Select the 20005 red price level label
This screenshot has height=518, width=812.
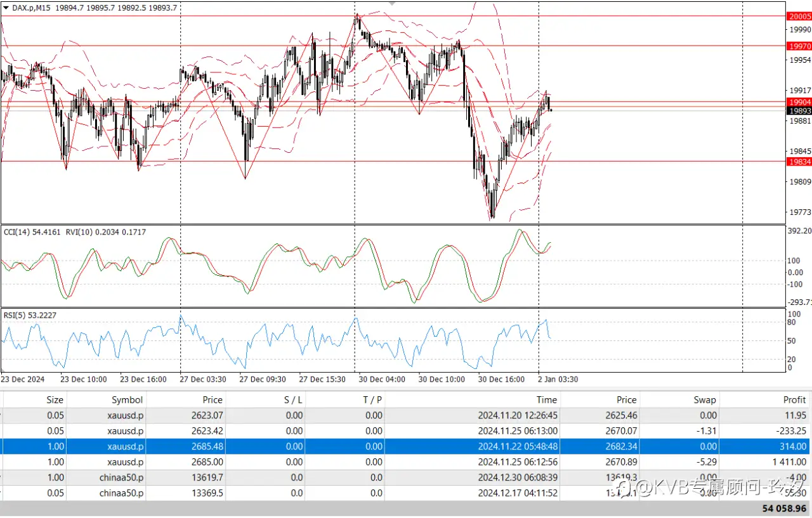(799, 16)
